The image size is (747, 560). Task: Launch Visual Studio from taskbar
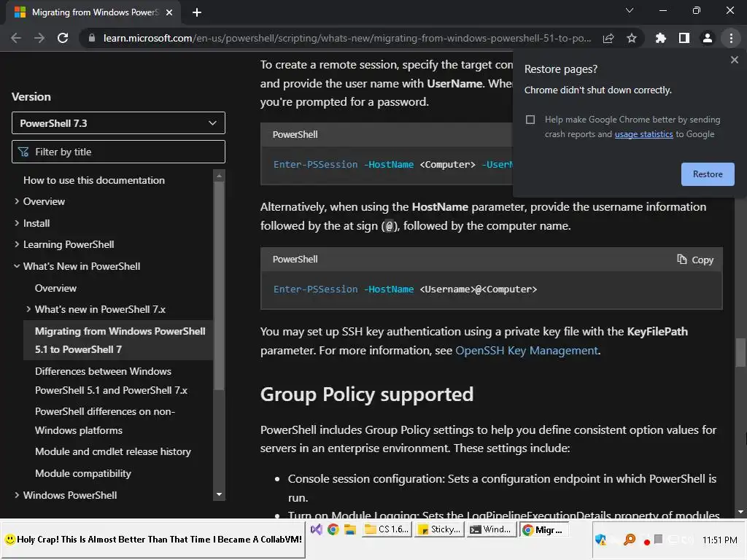(x=317, y=529)
